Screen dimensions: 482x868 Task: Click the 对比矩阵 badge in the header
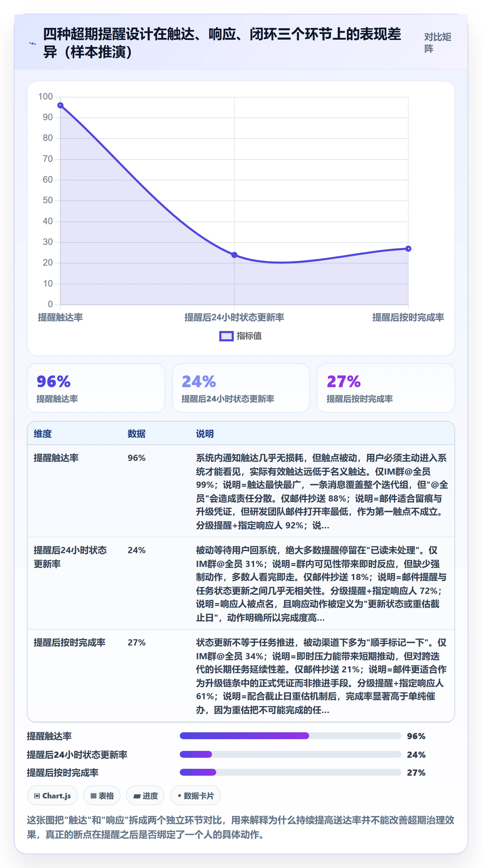(438, 43)
